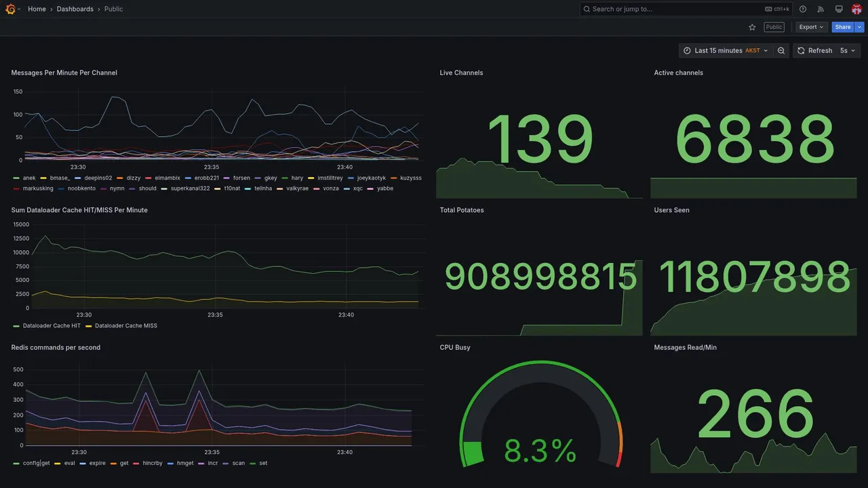868x488 pixels.
Task: Open the 5s refresh interval dropdown
Action: (x=848, y=51)
